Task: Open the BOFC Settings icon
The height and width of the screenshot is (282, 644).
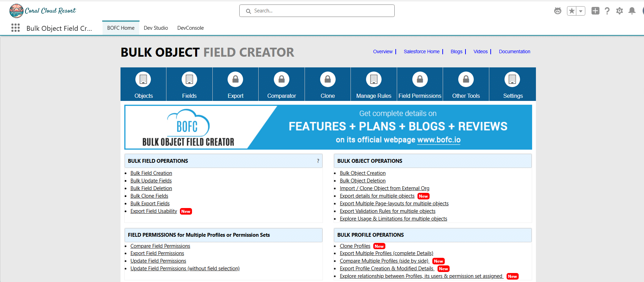Action: 512,79
